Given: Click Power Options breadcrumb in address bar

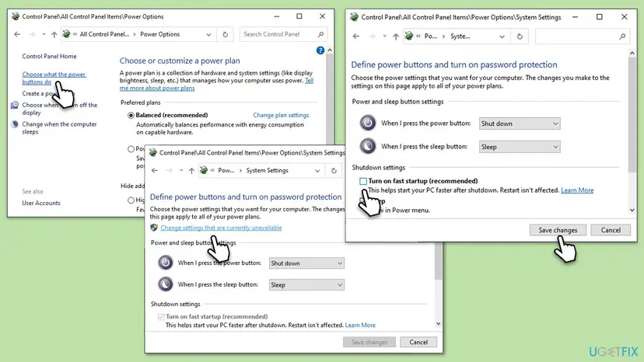Looking at the screenshot, I should pyautogui.click(x=159, y=34).
